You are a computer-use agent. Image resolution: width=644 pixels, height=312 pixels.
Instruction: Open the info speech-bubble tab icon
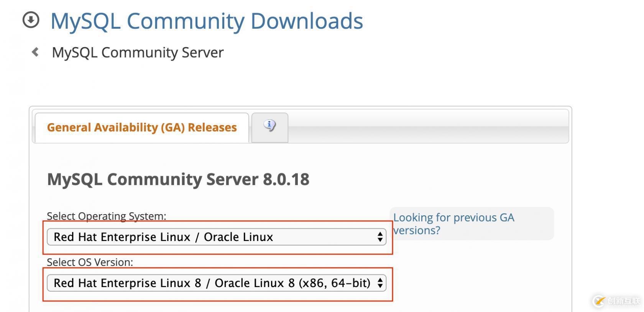[x=269, y=126]
